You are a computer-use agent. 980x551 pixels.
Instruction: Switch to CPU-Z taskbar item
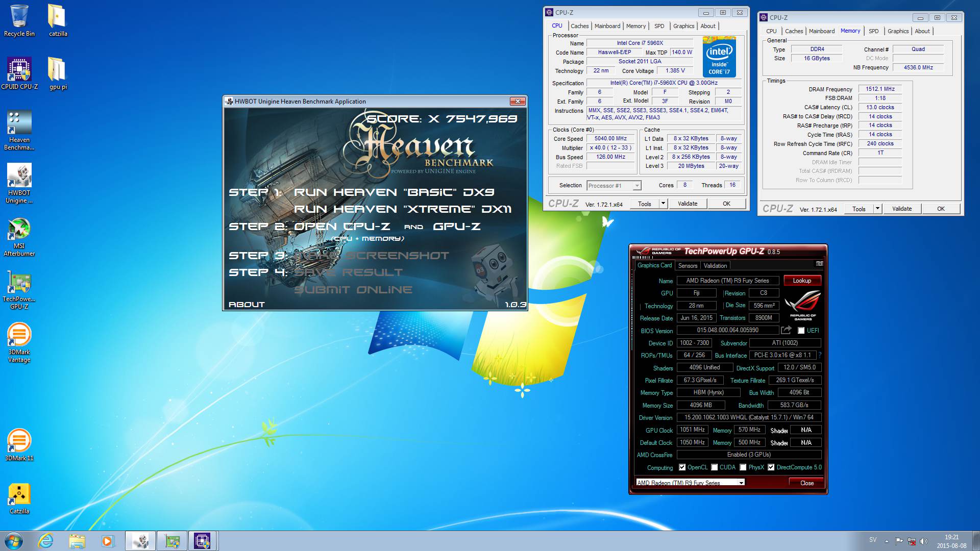pyautogui.click(x=203, y=541)
